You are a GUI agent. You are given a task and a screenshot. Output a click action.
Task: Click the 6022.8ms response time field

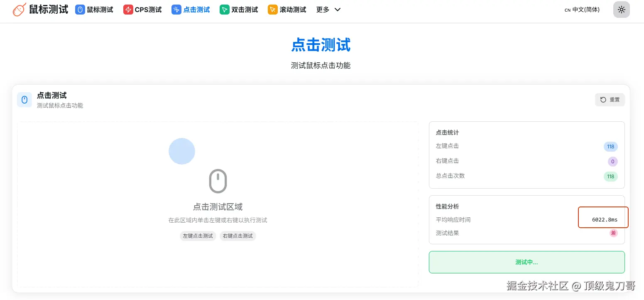[x=603, y=217]
